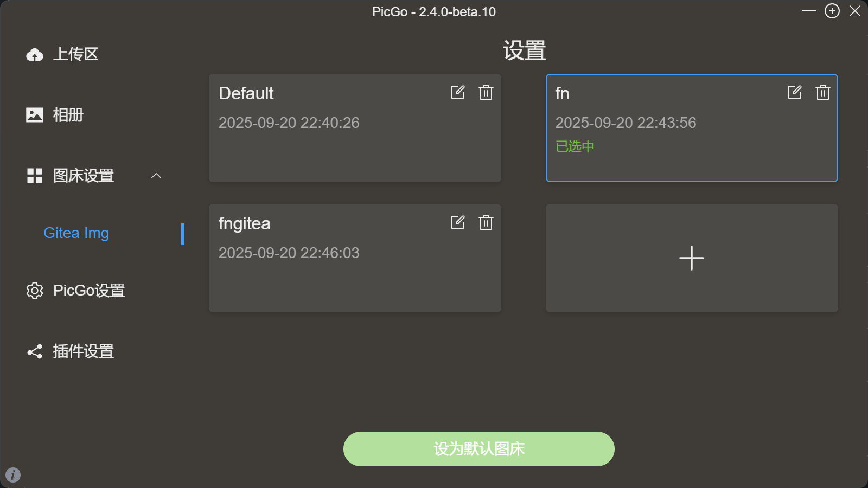Delete the Default configuration
The image size is (868, 488).
pos(486,92)
